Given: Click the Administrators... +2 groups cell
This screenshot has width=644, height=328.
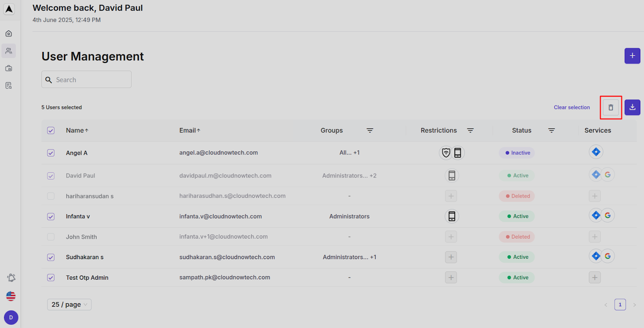Looking at the screenshot, I should click(349, 175).
